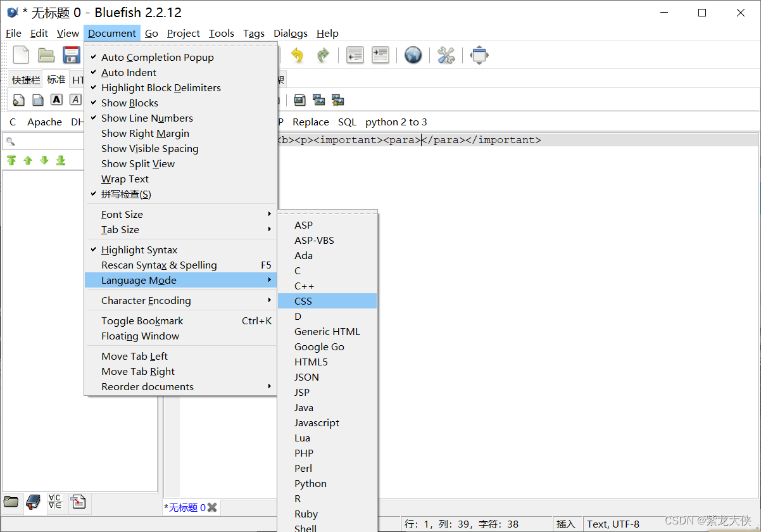Choose Toggle Bookmark menu item
The height and width of the screenshot is (532, 761).
(x=180, y=320)
